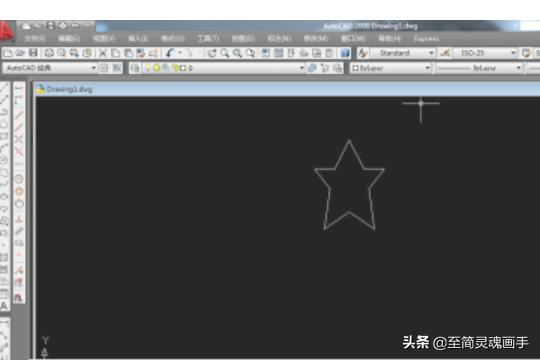This screenshot has width=540, height=360.
Task: Open the 帮助(H) menu
Action: 390,39
